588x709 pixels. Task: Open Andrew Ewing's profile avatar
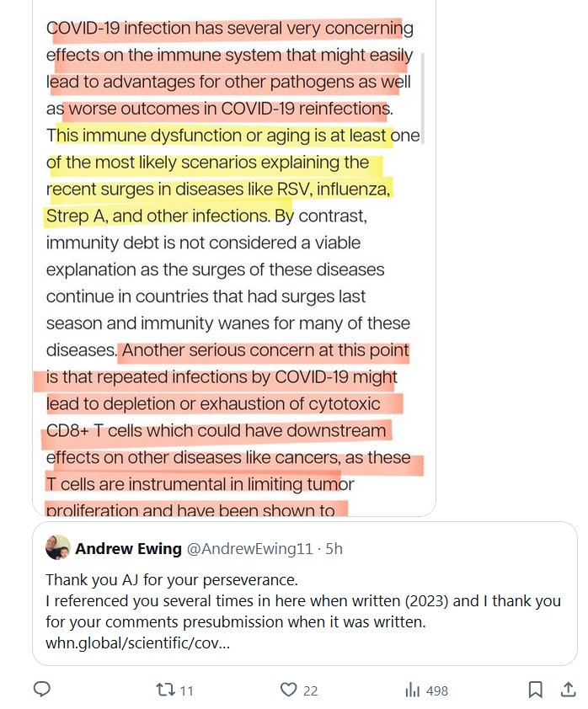[x=58, y=548]
